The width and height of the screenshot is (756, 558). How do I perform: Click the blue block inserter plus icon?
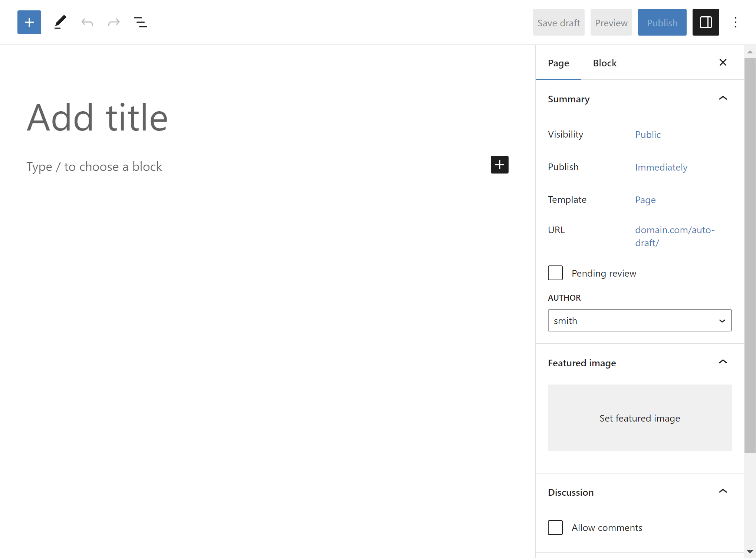29,22
